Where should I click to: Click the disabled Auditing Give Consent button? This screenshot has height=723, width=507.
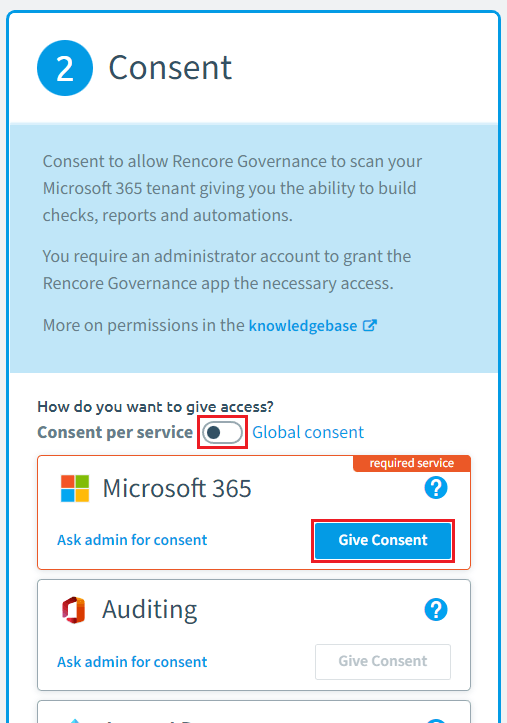pyautogui.click(x=383, y=662)
